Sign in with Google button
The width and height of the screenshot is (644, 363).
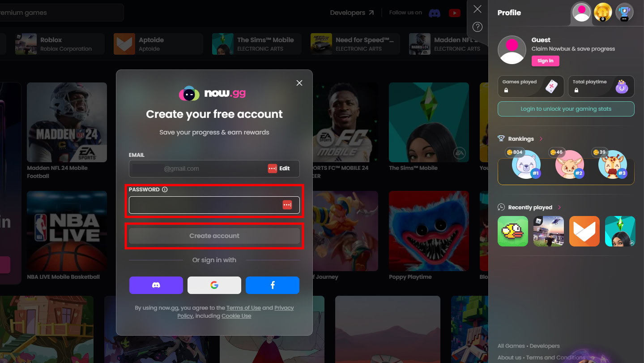pyautogui.click(x=214, y=285)
